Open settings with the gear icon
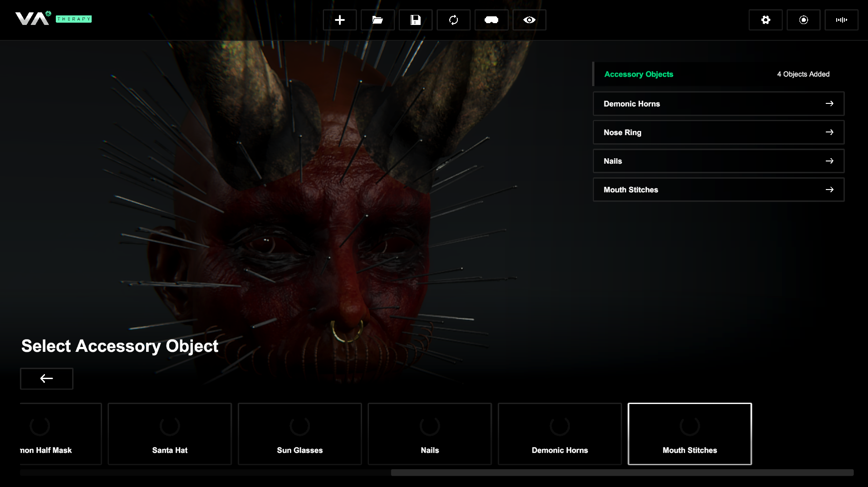The image size is (868, 487). click(765, 20)
